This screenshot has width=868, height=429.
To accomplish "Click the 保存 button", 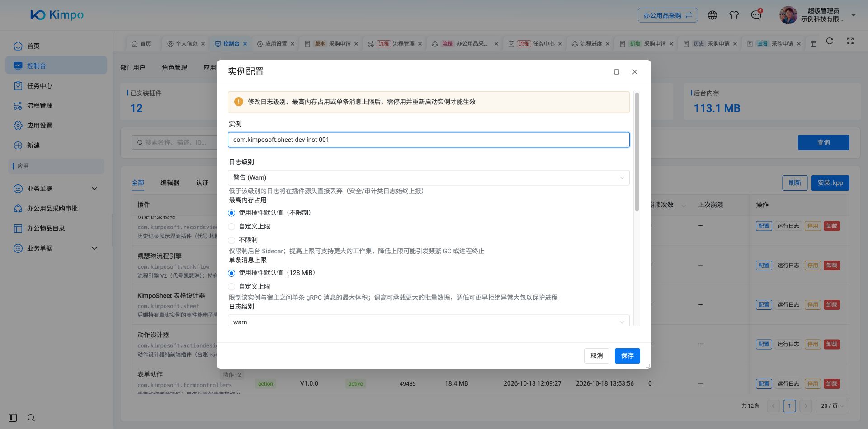I will pos(627,356).
